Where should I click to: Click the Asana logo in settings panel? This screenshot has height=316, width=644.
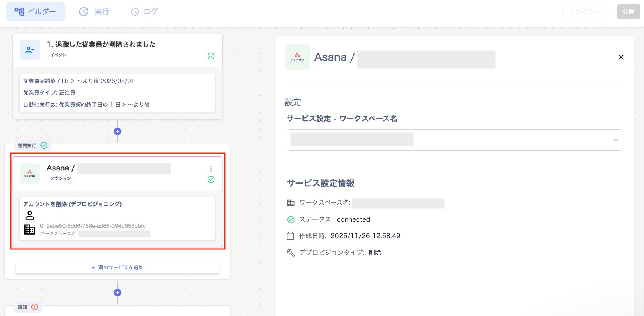(297, 57)
